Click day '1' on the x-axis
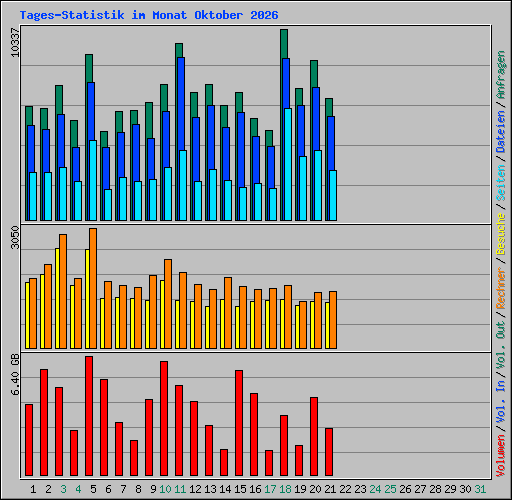 tap(33, 489)
